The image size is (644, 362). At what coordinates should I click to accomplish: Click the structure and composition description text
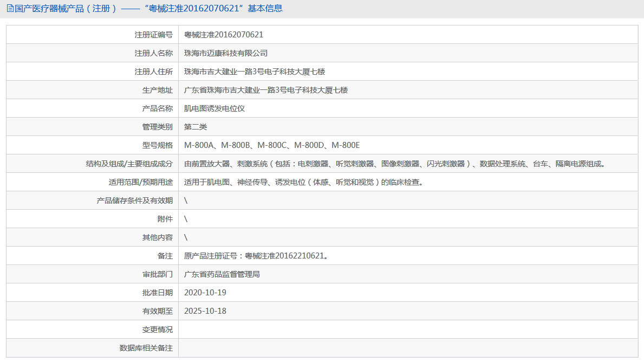coord(395,164)
